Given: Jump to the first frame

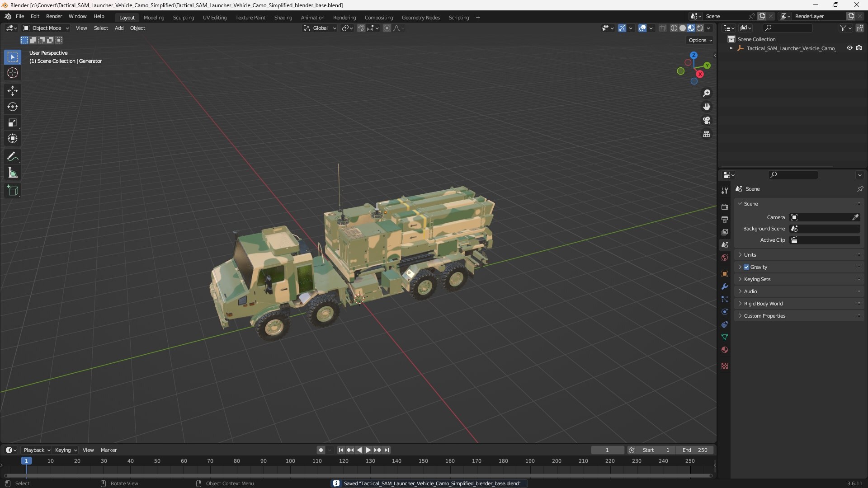Looking at the screenshot, I should (x=341, y=450).
